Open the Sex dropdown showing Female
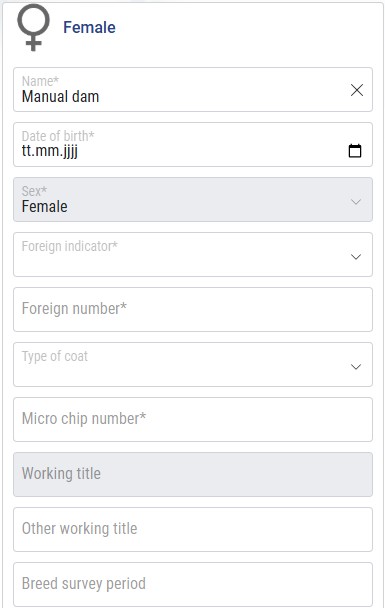 (x=193, y=200)
